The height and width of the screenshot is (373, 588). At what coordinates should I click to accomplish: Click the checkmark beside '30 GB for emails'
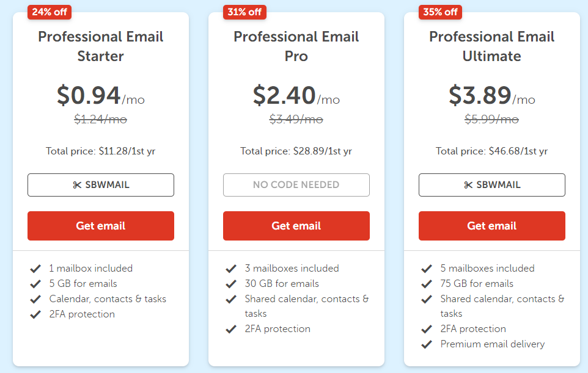230,283
